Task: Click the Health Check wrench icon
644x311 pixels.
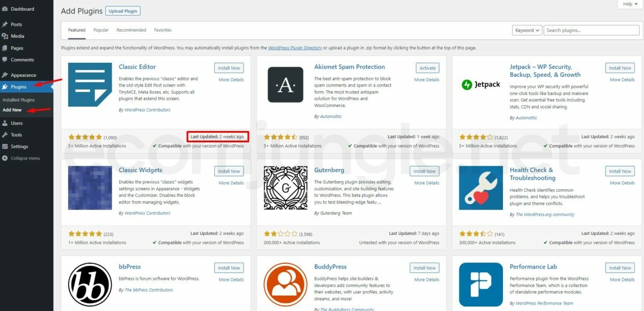Action: [480, 188]
